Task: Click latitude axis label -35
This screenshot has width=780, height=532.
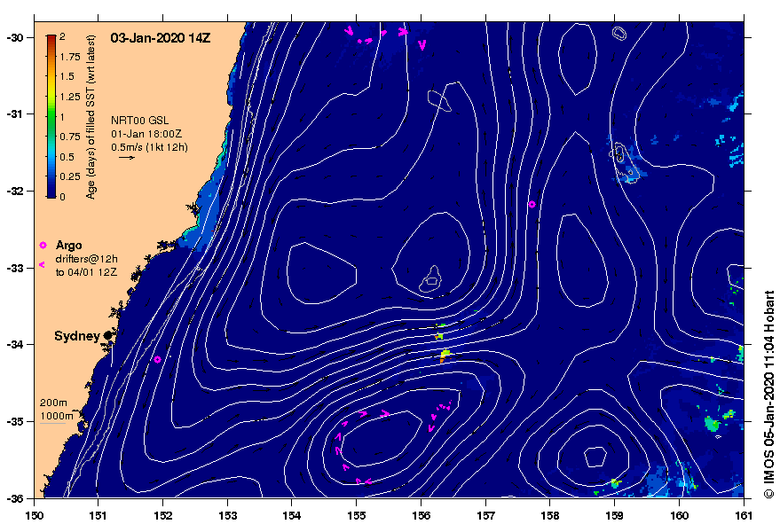Action: [14, 422]
